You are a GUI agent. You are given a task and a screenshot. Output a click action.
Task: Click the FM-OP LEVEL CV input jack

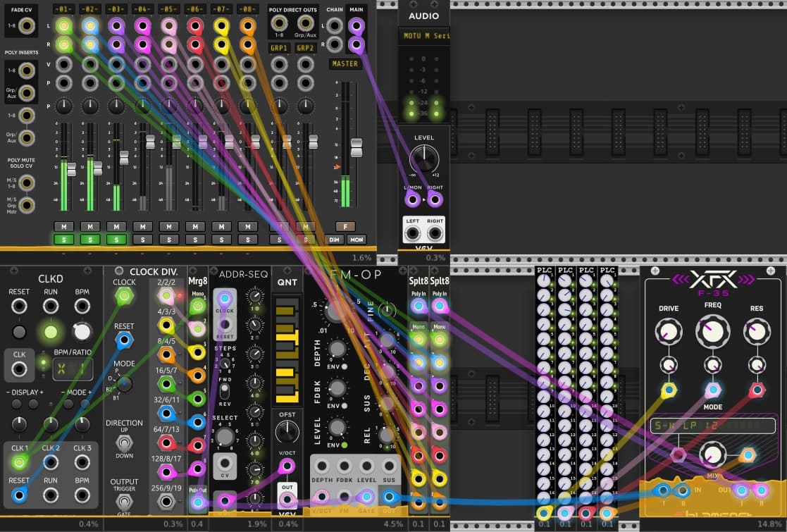click(366, 466)
